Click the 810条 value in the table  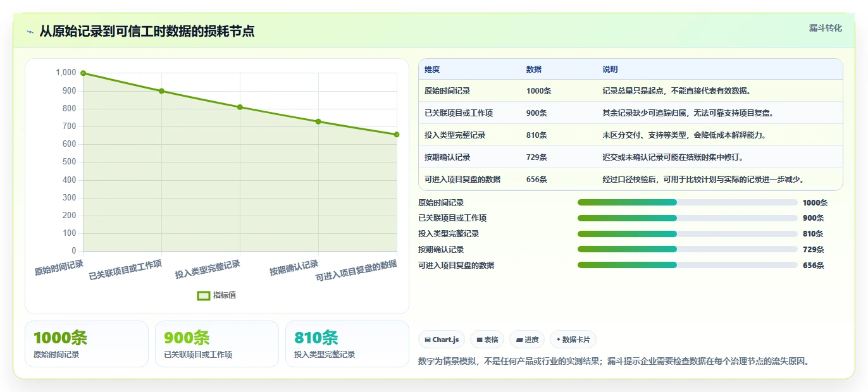click(x=536, y=135)
